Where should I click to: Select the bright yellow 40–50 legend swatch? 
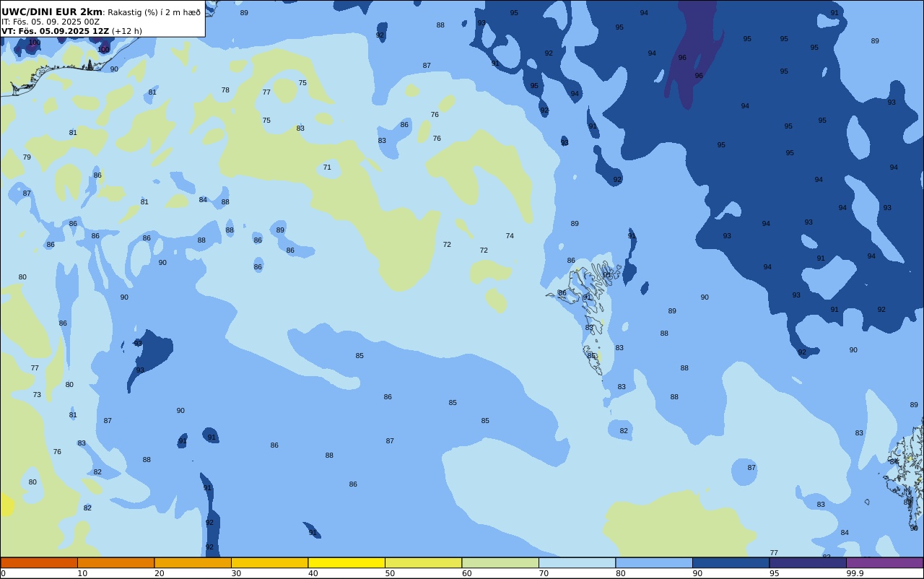[x=346, y=562]
